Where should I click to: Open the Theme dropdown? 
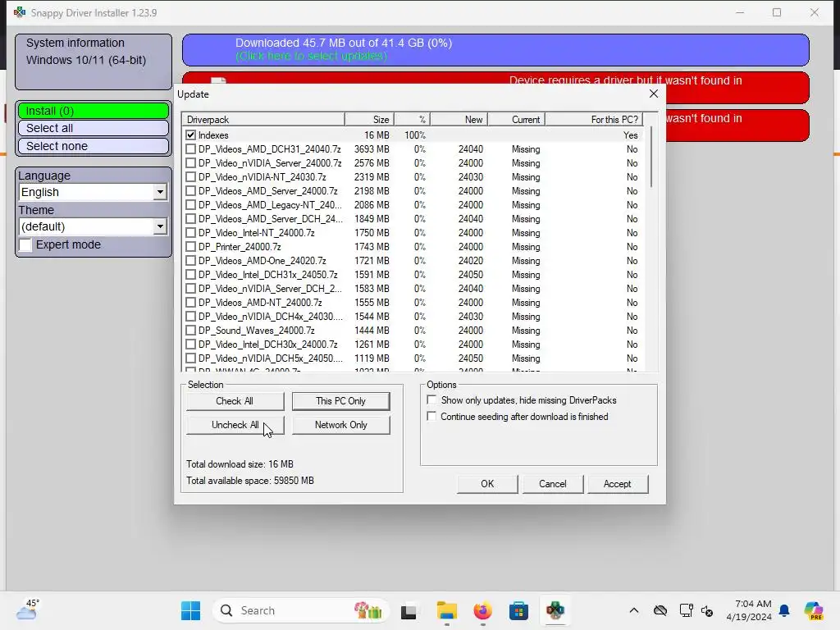(x=160, y=226)
